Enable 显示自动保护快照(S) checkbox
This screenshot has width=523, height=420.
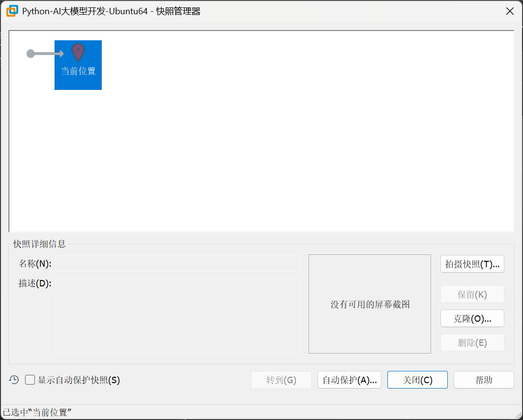(30, 380)
